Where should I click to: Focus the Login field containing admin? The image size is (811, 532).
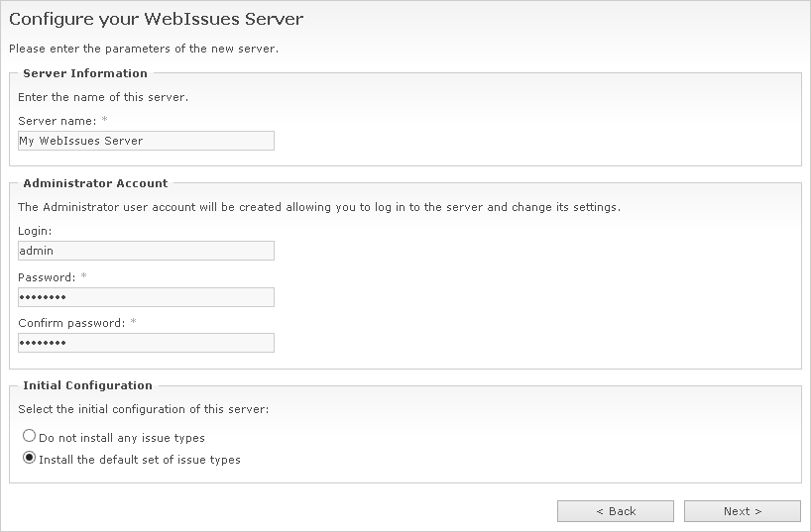(x=146, y=251)
